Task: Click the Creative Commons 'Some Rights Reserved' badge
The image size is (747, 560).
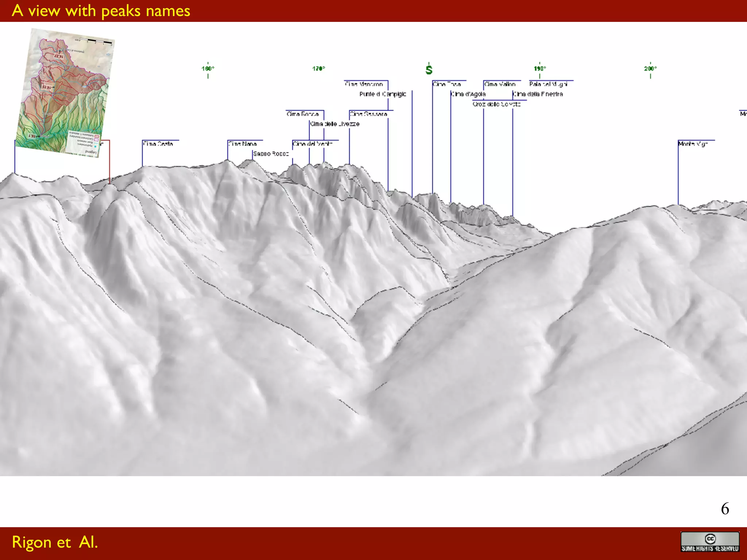Action: pyautogui.click(x=710, y=542)
